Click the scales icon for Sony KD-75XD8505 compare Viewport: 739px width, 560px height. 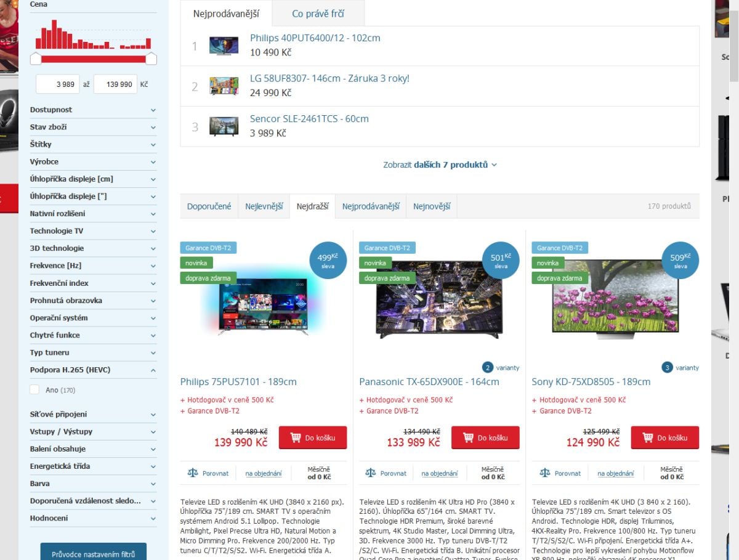pyautogui.click(x=544, y=473)
